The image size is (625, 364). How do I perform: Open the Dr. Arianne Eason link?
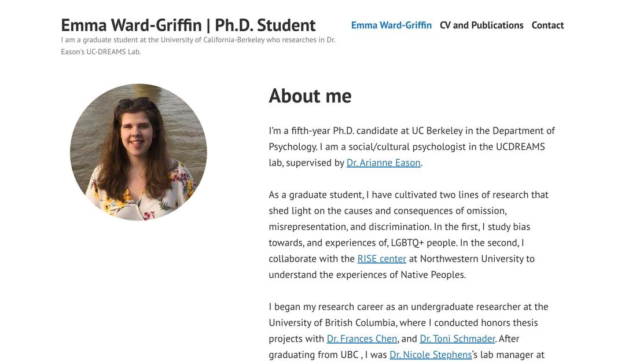[383, 163]
